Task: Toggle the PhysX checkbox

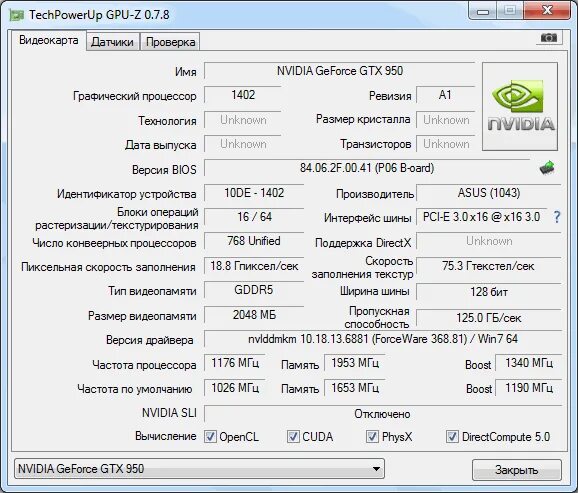Action: (372, 437)
